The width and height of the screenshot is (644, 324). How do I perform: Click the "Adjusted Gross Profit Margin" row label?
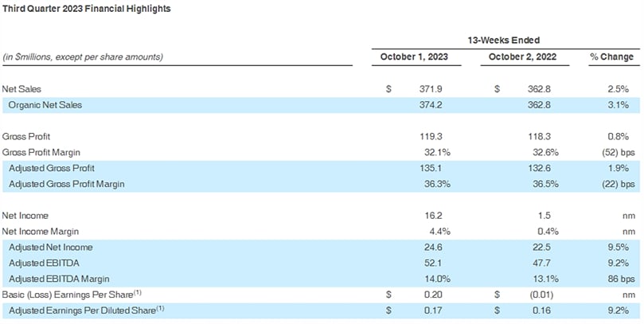pos(67,185)
